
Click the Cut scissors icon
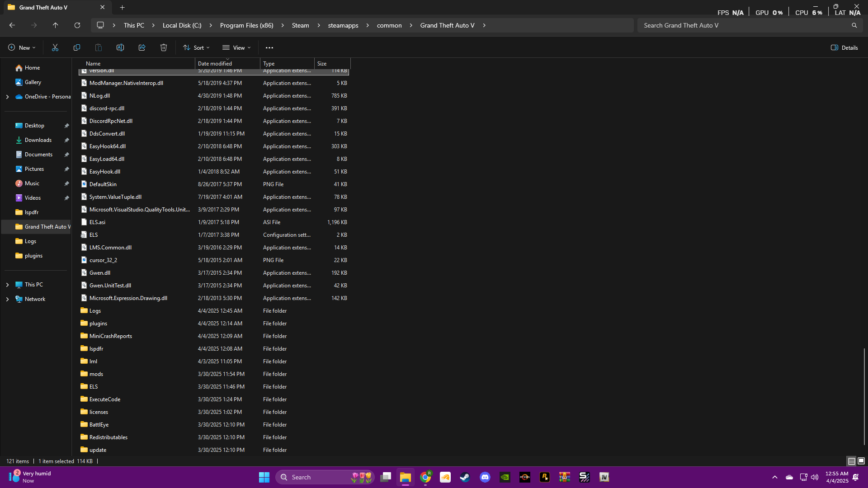pos(55,47)
